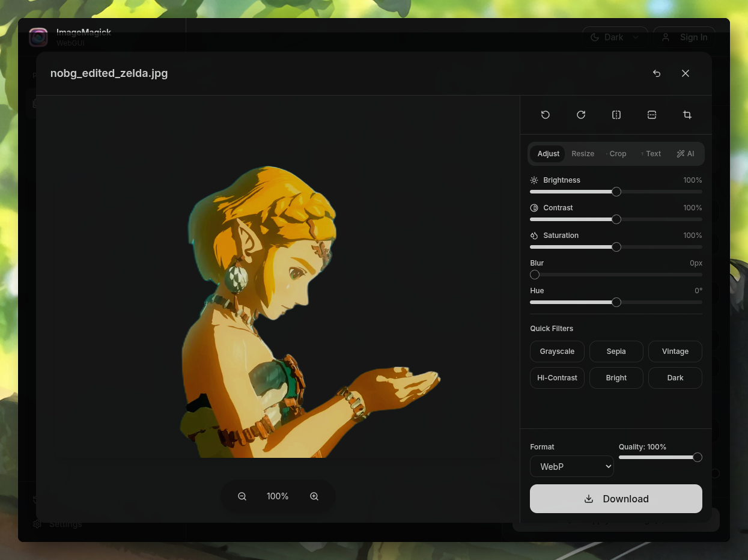Switch to the Crop tab
The width and height of the screenshot is (748, 560).
point(616,154)
